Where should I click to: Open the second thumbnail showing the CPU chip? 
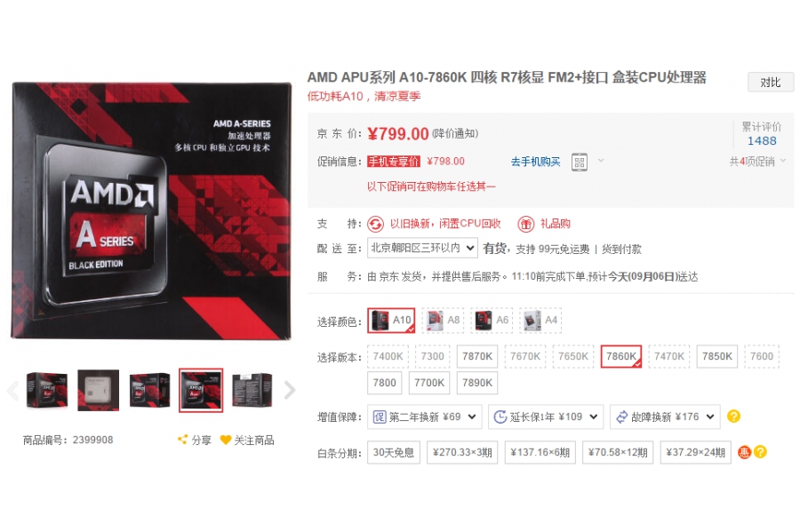tap(98, 390)
